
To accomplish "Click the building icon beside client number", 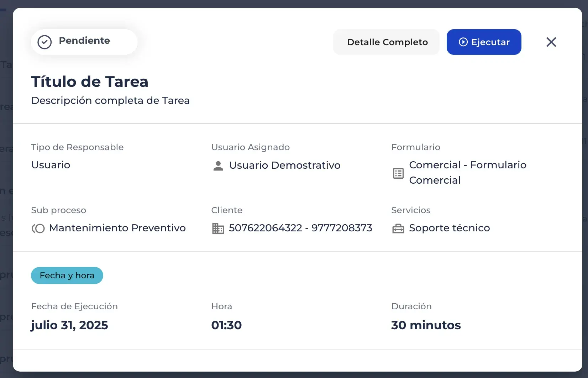I will (x=218, y=228).
